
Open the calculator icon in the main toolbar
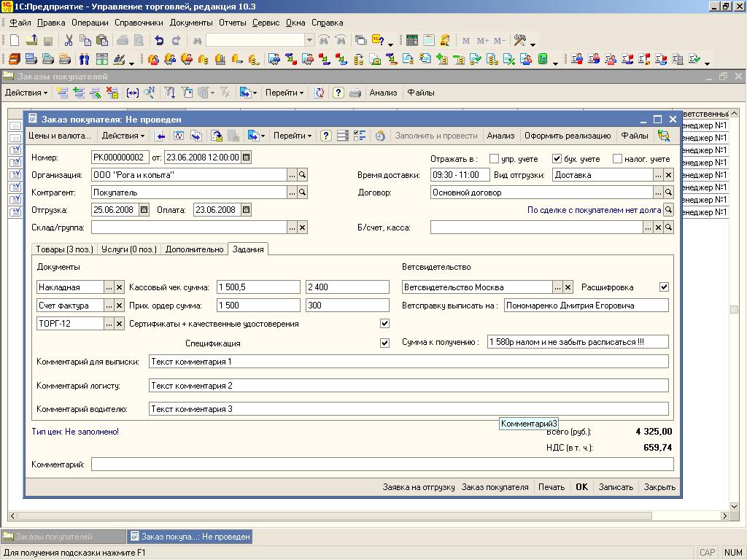coord(412,41)
